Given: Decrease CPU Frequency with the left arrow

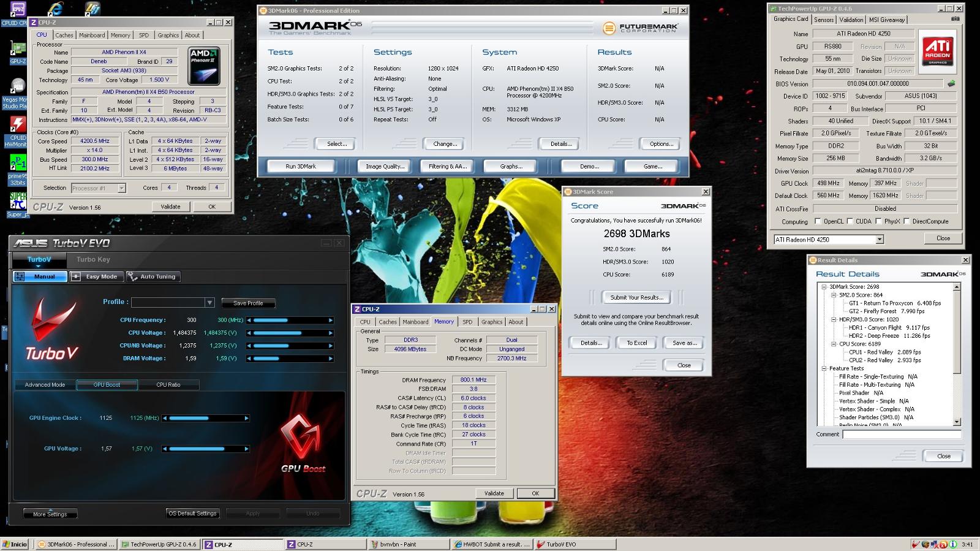Looking at the screenshot, I should click(x=249, y=320).
